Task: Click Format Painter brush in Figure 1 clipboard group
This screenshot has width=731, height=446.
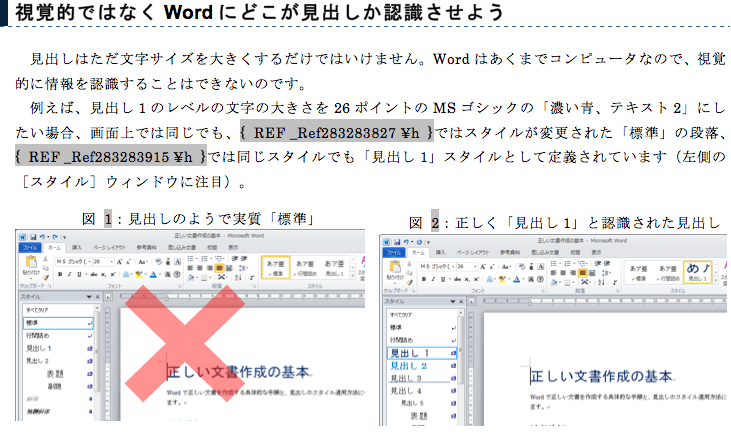Action: 46,277
